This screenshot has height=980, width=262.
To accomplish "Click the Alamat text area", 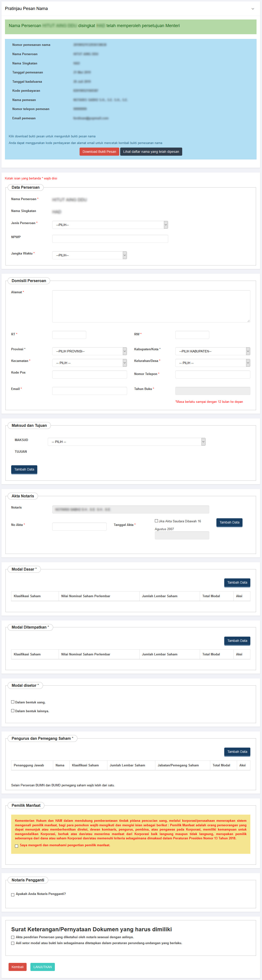I will tap(151, 306).
